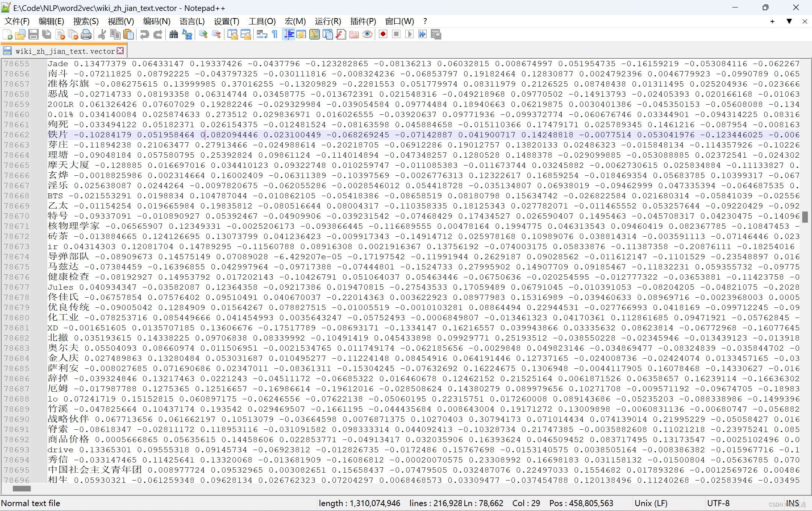This screenshot has height=511, width=812.
Task: Save the current file via toolbar
Action: point(33,35)
